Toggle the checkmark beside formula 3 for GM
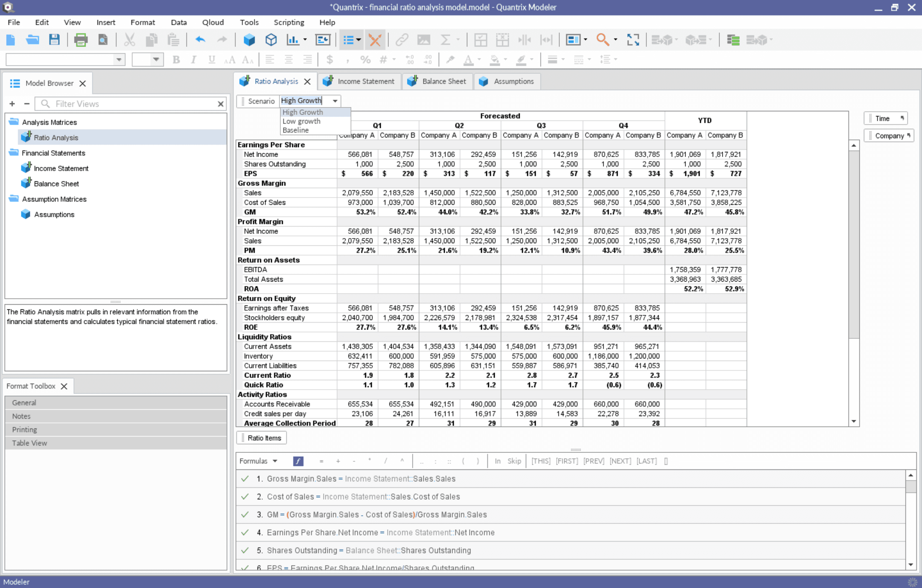This screenshot has height=588, width=922. tap(245, 515)
